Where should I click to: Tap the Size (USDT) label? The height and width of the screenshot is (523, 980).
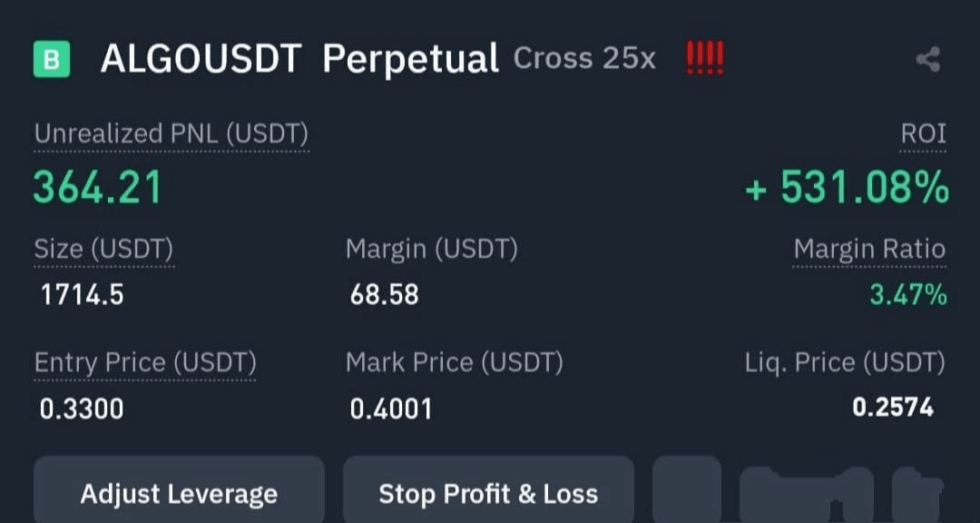(103, 249)
